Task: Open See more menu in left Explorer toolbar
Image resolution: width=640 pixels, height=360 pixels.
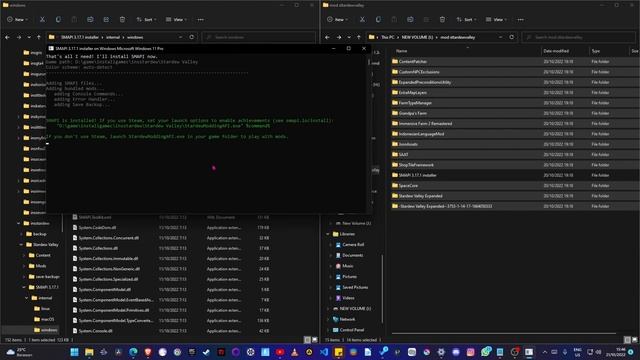Action: point(200,19)
